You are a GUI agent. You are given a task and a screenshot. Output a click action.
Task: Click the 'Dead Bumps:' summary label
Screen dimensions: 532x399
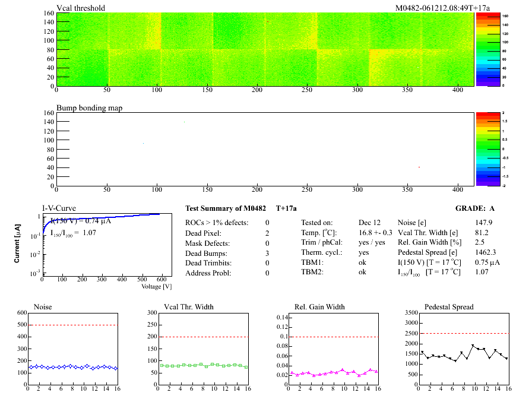pos(204,254)
